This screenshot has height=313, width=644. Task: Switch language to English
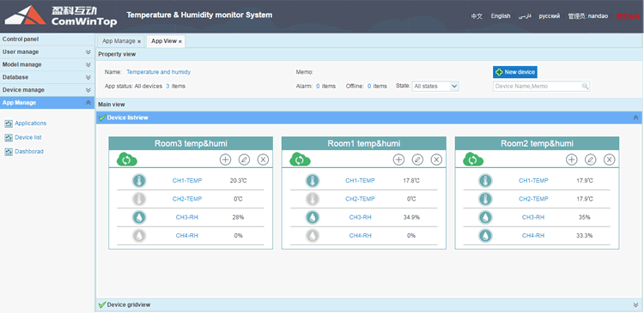(x=501, y=16)
